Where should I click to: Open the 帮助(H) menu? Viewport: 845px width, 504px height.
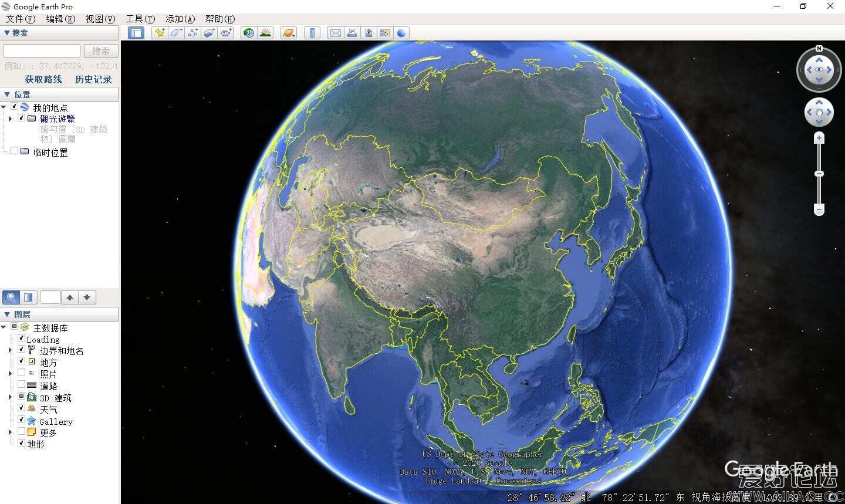pos(220,19)
